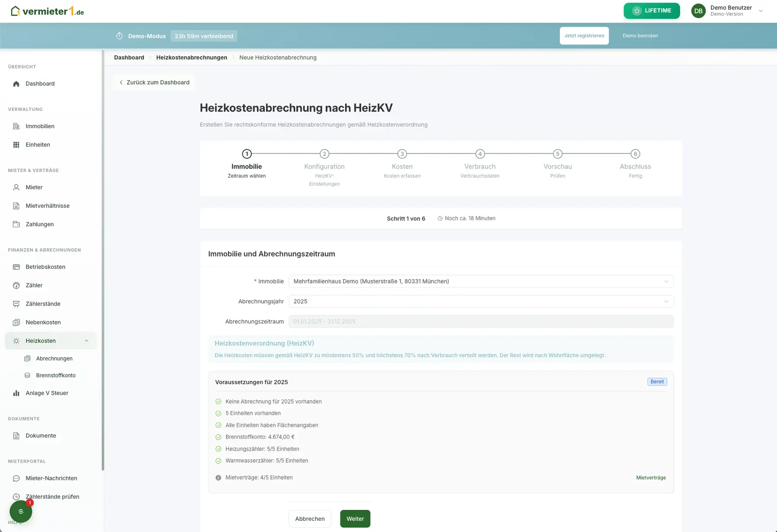Click the DB user avatar

pos(698,11)
